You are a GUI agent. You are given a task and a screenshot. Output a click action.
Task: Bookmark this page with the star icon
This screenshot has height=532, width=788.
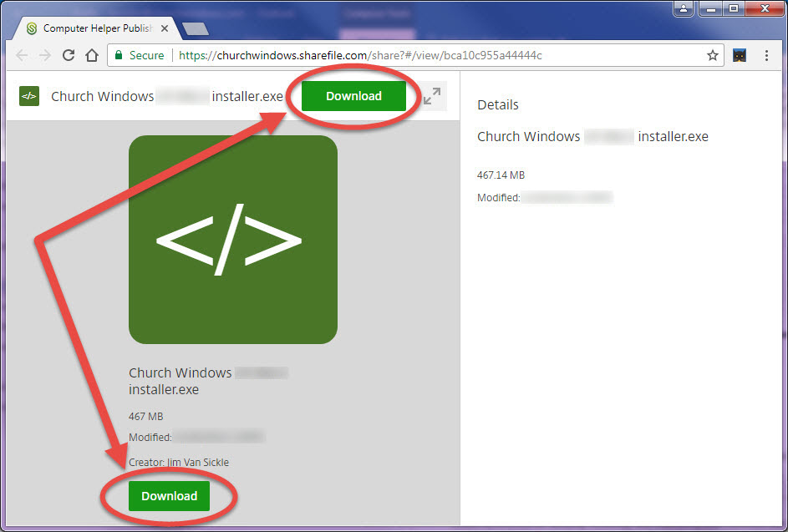click(x=712, y=55)
